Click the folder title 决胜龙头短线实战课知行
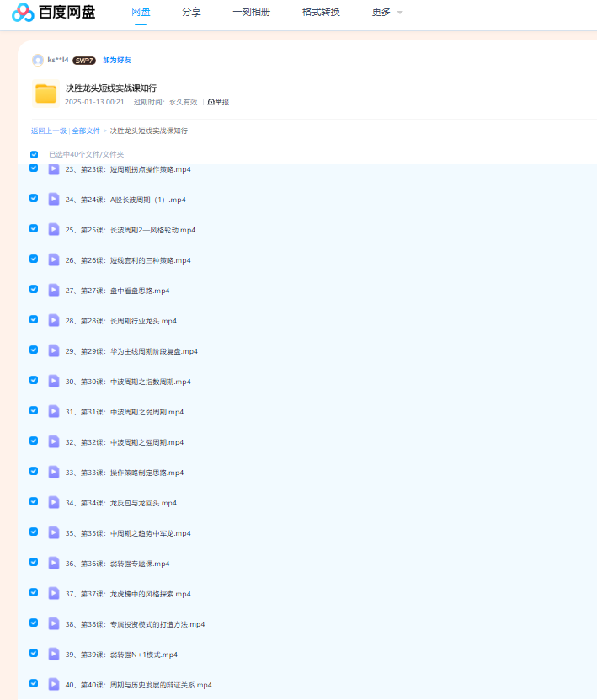Viewport: 597px width, 700px height. [x=111, y=88]
